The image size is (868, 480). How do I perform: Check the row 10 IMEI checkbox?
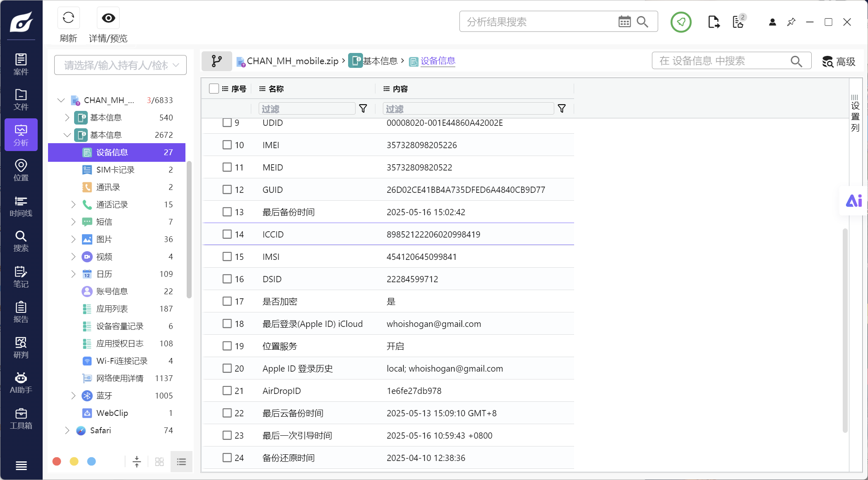(227, 145)
